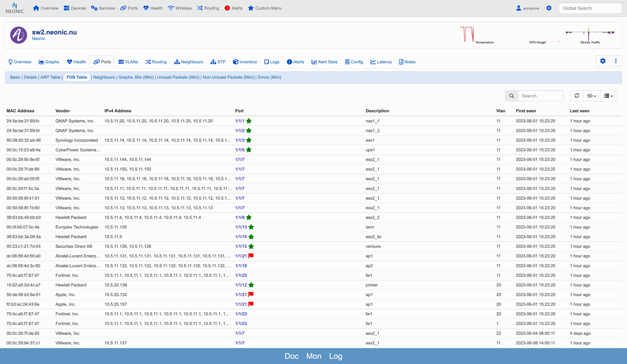The height and width of the screenshot is (364, 627).
Task: Open the Log footer link
Action: (335, 356)
